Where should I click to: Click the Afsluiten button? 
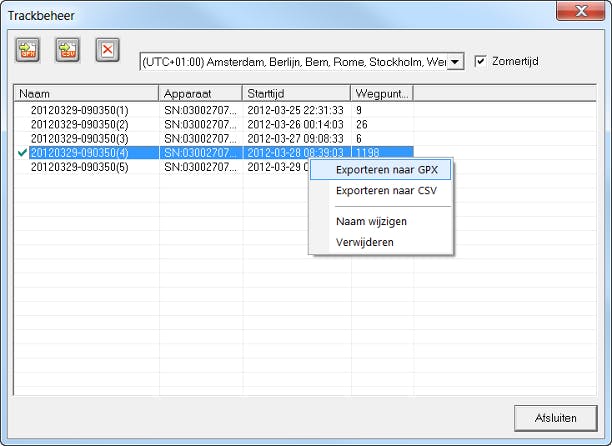pos(555,418)
